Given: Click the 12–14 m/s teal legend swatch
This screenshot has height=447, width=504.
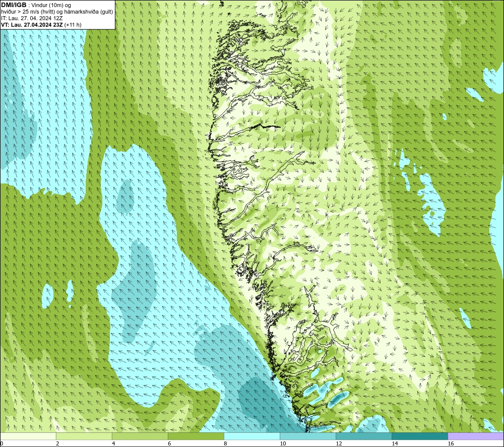Looking at the screenshot, I should tap(364, 436).
